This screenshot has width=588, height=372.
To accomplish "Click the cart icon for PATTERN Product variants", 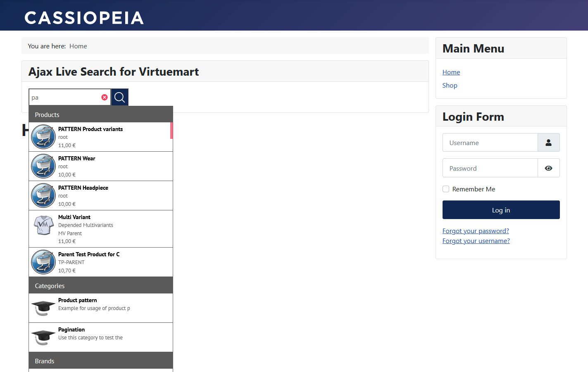I will point(43,137).
